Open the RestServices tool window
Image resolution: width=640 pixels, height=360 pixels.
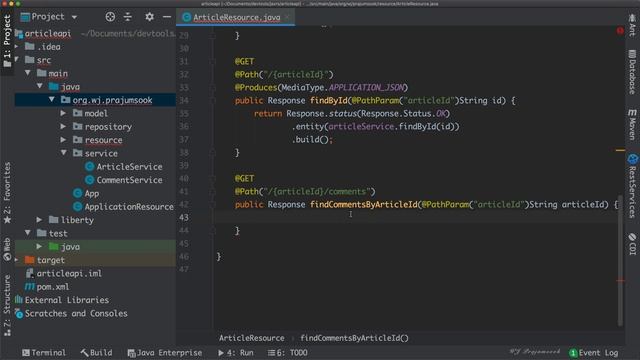[x=632, y=186]
